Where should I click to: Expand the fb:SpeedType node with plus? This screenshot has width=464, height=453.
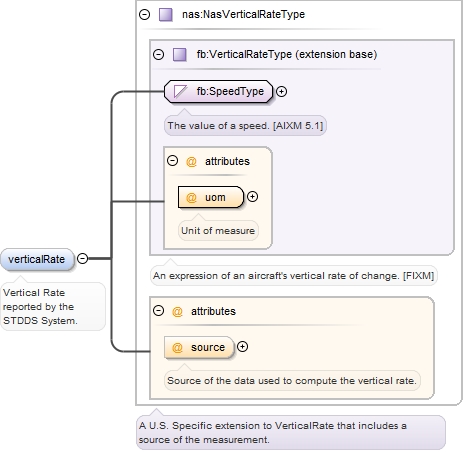[x=282, y=91]
